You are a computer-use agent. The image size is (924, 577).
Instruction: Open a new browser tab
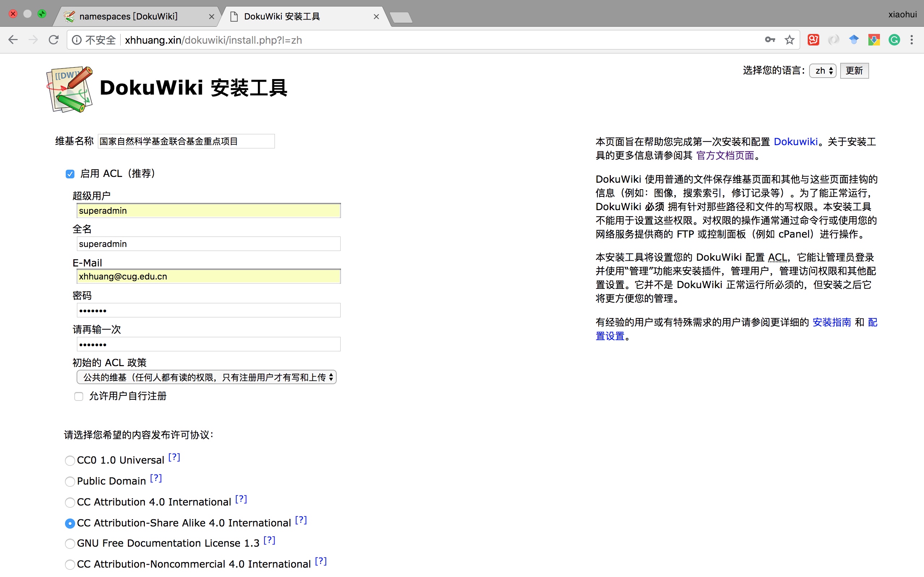[x=401, y=18]
